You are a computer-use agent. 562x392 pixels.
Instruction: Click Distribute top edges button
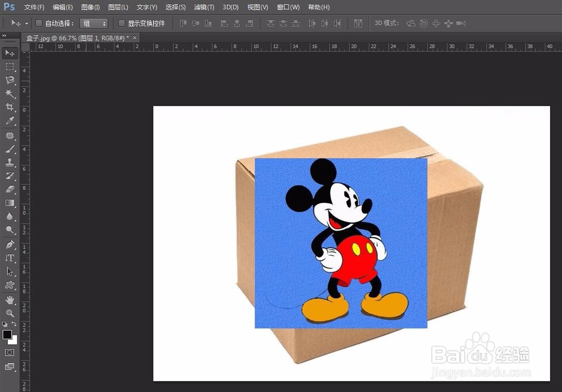click(271, 23)
